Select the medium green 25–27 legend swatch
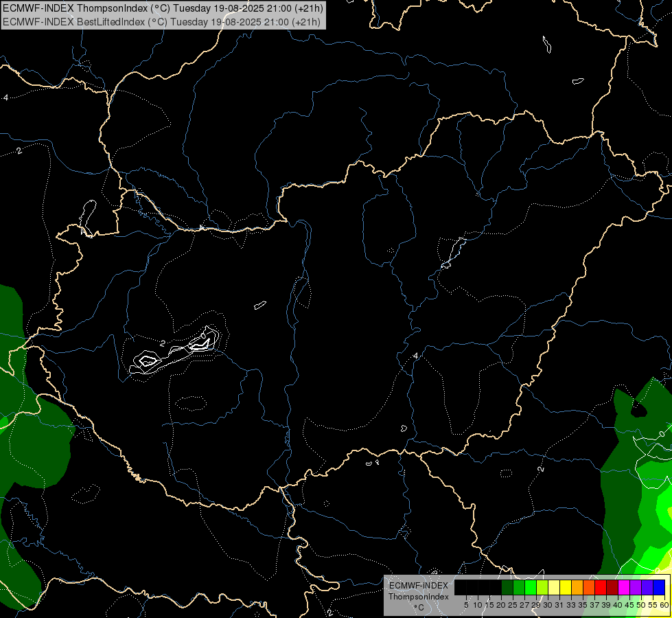The height and width of the screenshot is (618, 672). coord(519,587)
